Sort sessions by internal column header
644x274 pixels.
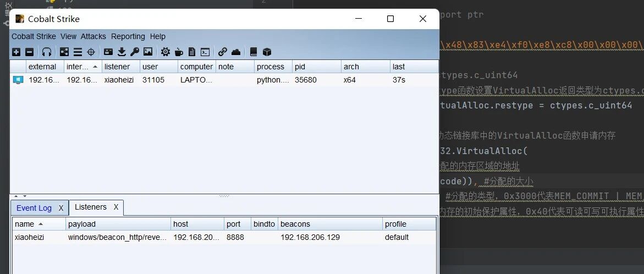click(83, 67)
